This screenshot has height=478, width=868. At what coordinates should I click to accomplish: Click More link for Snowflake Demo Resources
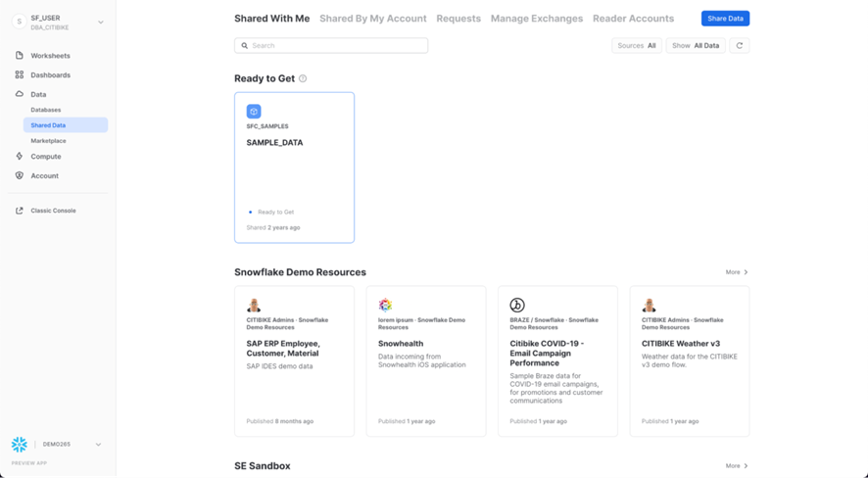[737, 272]
